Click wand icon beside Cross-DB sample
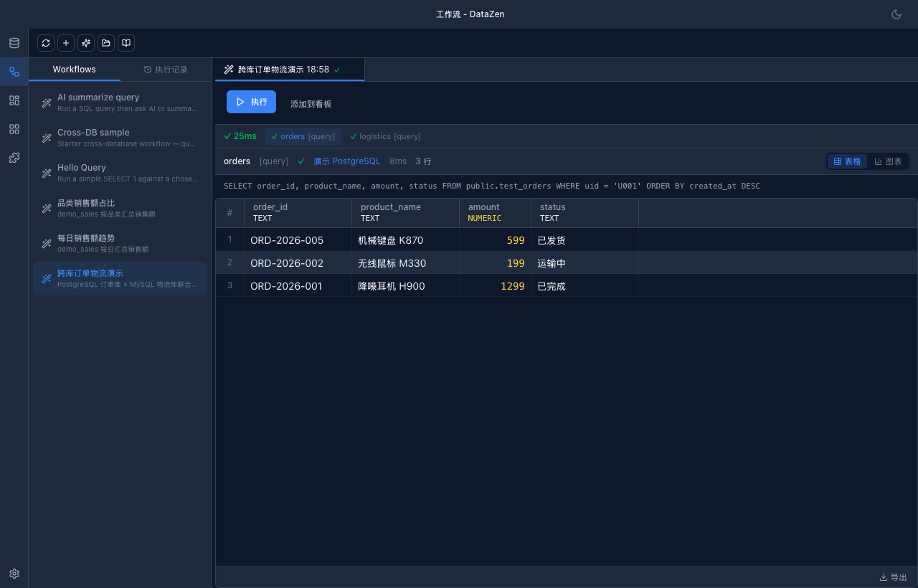Image resolution: width=918 pixels, height=588 pixels. click(x=47, y=138)
